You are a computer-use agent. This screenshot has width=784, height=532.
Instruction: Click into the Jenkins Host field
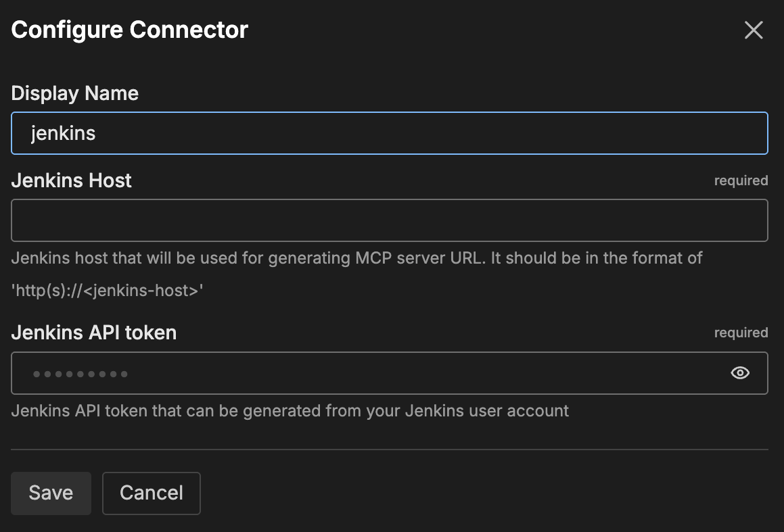389,220
